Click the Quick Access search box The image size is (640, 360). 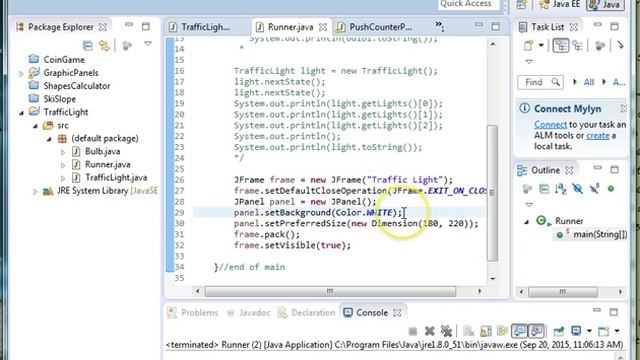coord(468,4)
